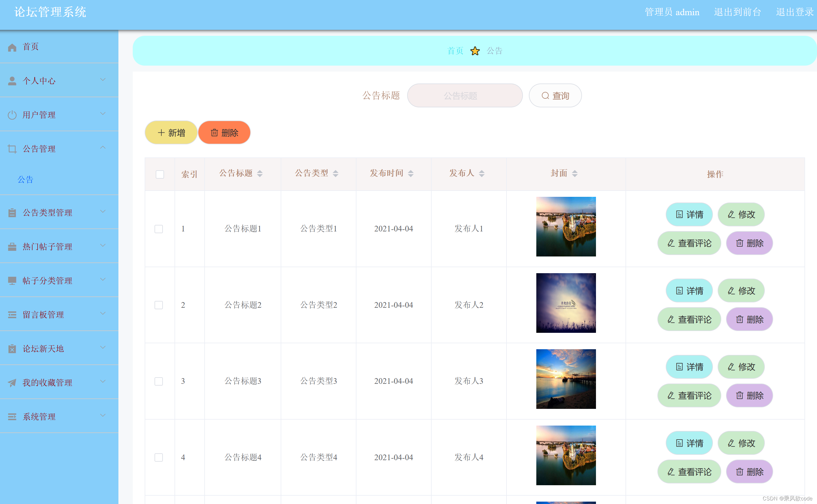Click the power icon next to 用户管理

(12, 115)
